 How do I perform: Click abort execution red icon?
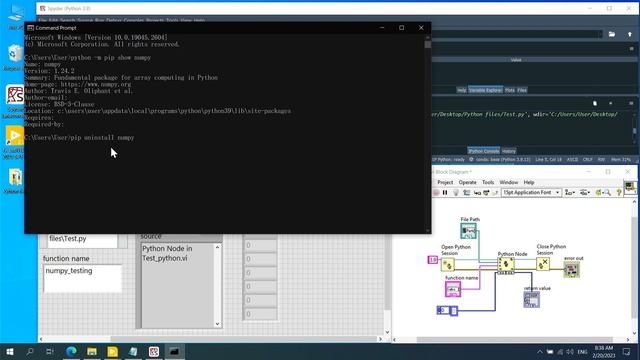[436, 192]
